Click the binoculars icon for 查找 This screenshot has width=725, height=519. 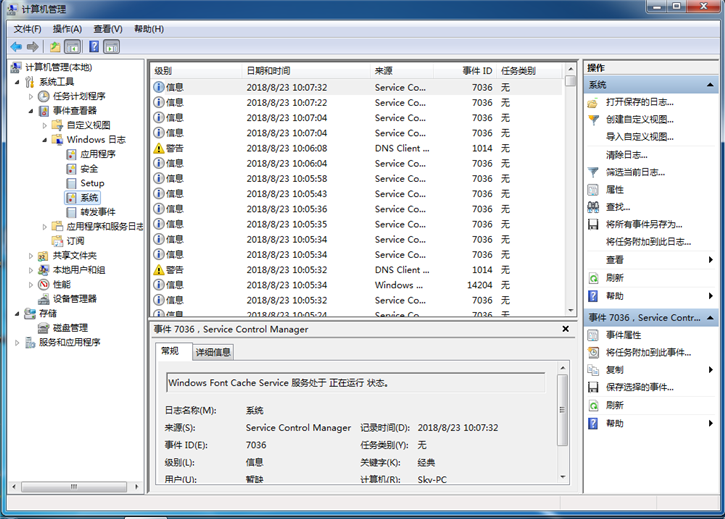tap(593, 206)
